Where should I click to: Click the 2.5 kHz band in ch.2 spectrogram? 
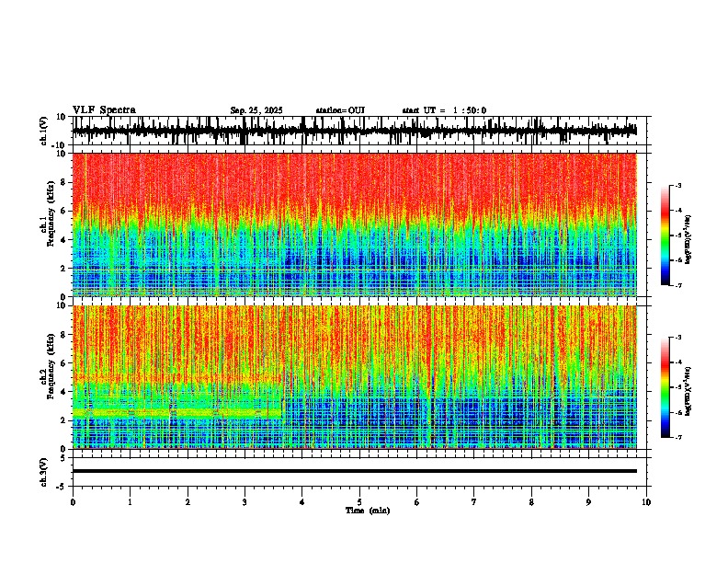tap(176, 412)
